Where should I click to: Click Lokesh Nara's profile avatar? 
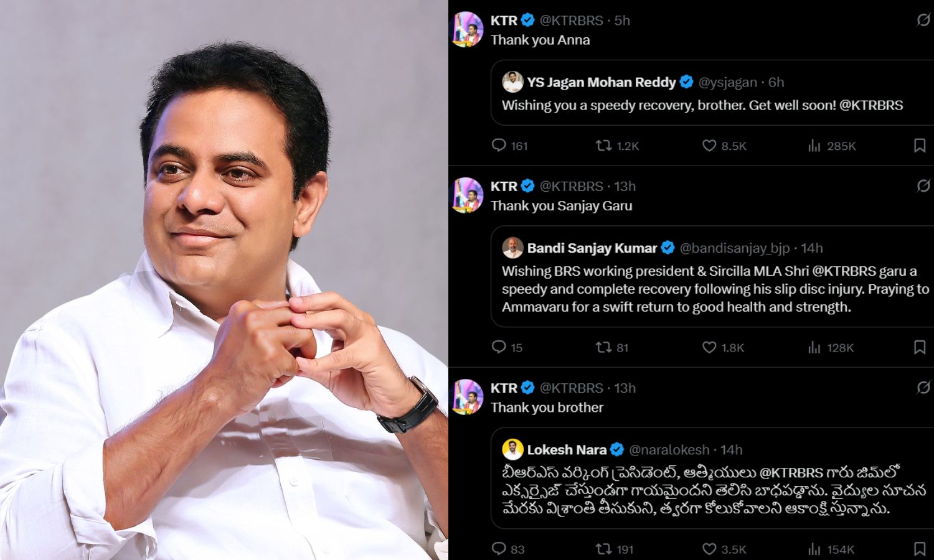tap(512, 450)
